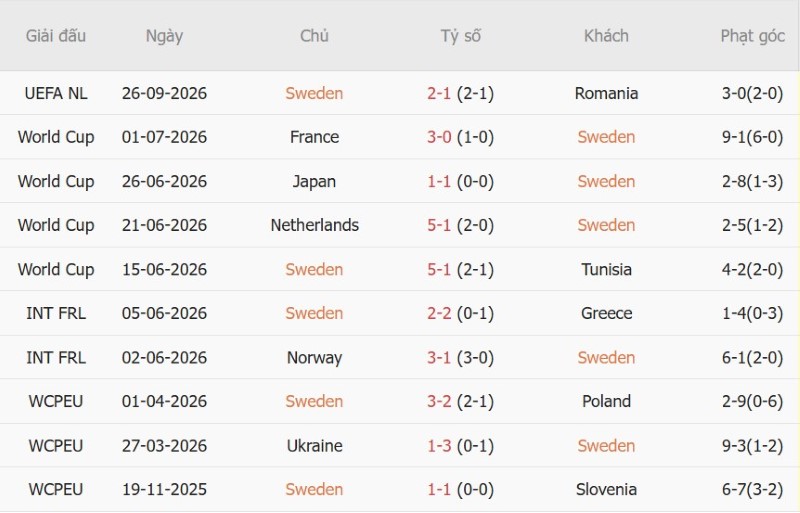Click Netherlands team name
800x513 pixels.
(x=314, y=225)
